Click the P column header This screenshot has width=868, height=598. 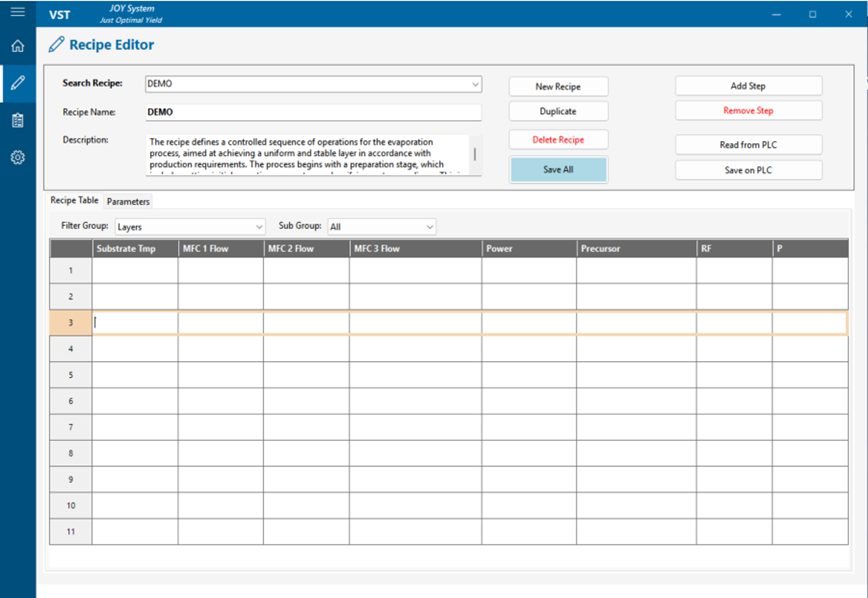(x=810, y=249)
